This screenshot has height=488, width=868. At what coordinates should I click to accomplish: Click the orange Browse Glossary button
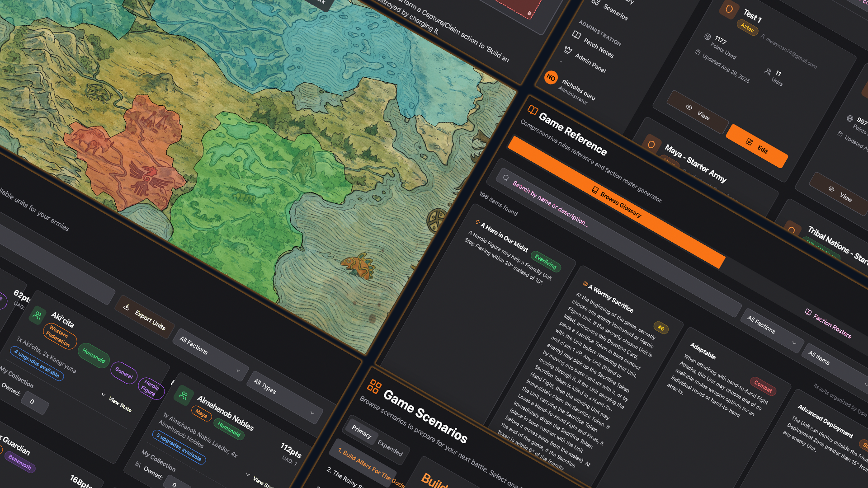617,202
